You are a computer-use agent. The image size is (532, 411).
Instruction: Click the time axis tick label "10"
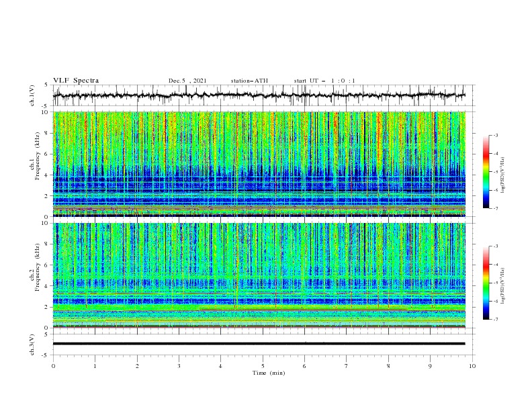472,366
